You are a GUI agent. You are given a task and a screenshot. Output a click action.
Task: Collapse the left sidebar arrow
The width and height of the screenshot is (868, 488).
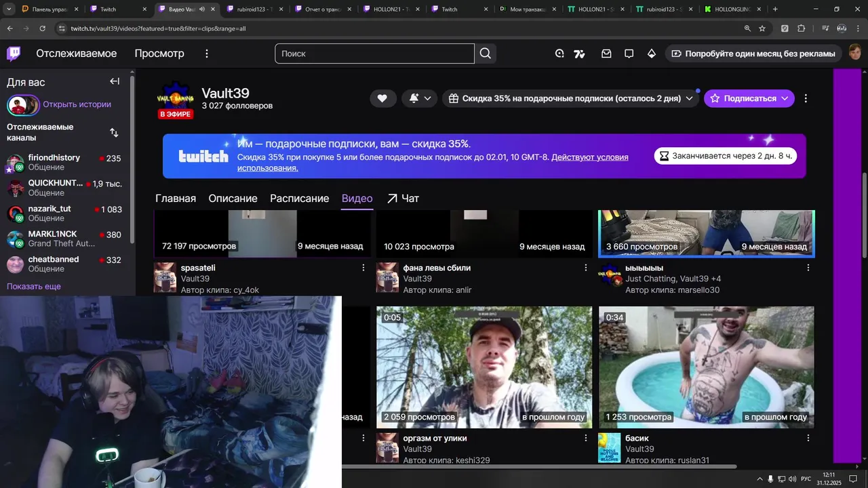coord(115,81)
